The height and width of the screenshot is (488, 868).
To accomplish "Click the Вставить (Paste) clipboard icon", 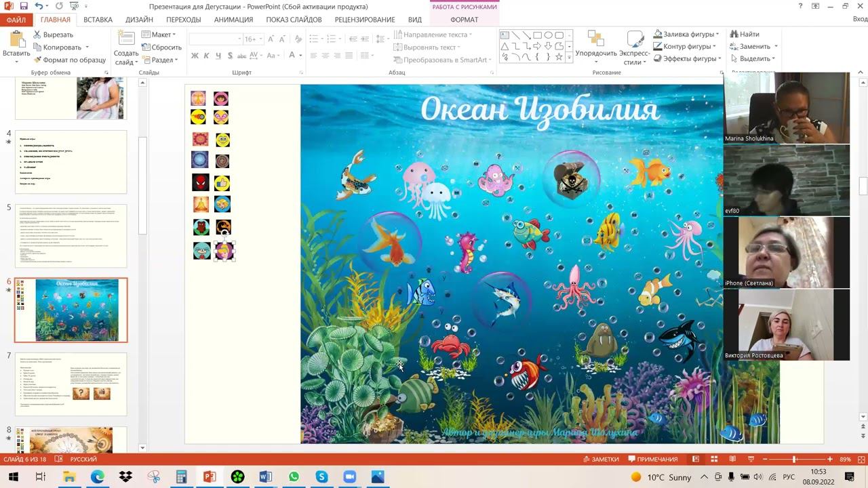I will click(16, 39).
